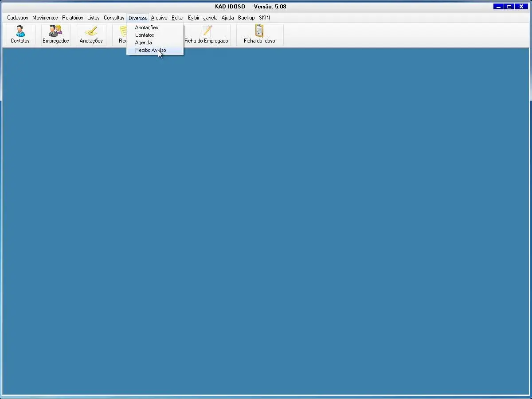Viewport: 532px width, 399px height.
Task: Open the Arquivo menu
Action: coord(159,18)
